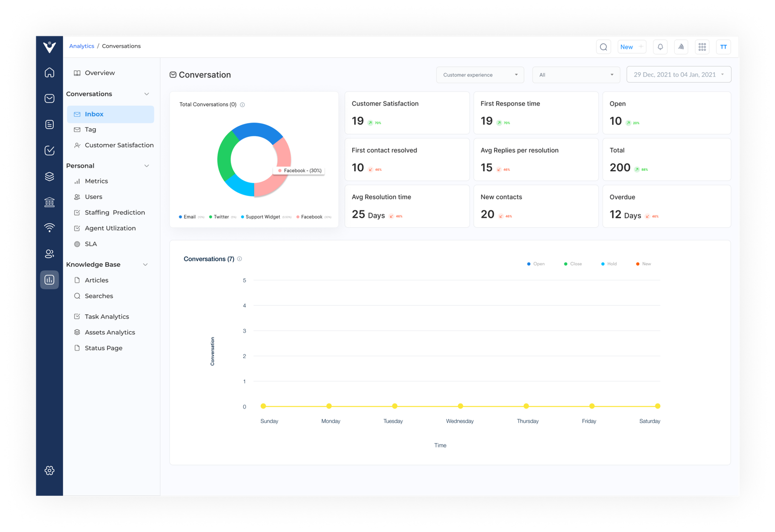Click the info icon beside Total Conversations

(x=243, y=105)
